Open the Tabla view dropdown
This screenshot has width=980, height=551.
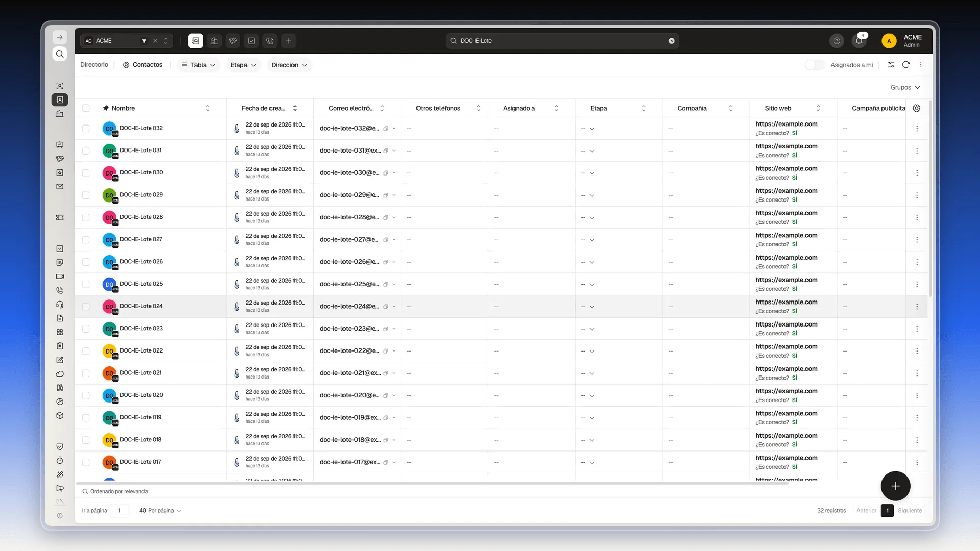(x=199, y=65)
